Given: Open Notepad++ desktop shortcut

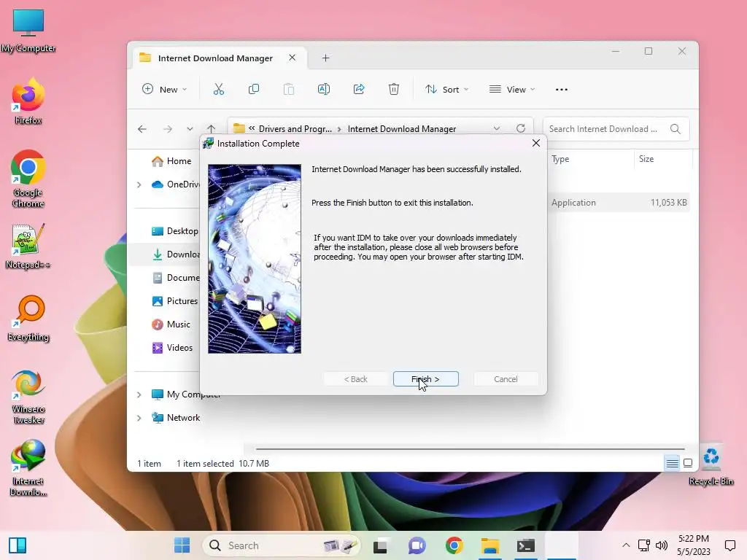Looking at the screenshot, I should point(28,246).
